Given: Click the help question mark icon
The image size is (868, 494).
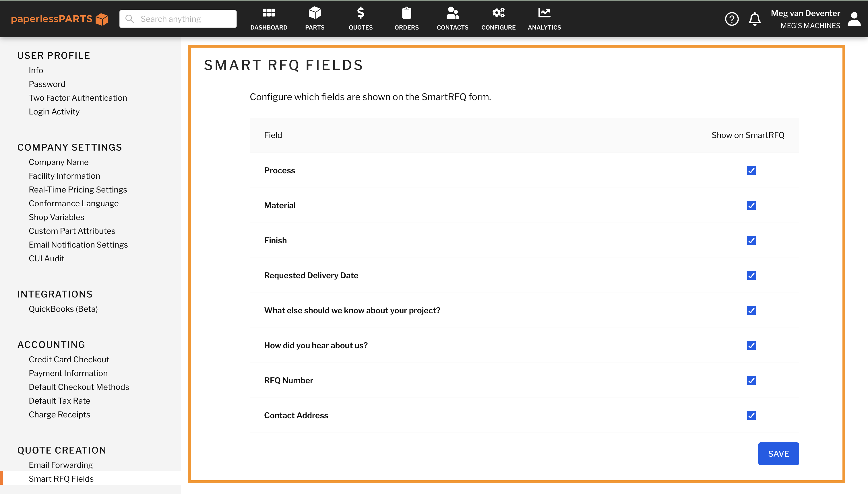Looking at the screenshot, I should (x=732, y=19).
